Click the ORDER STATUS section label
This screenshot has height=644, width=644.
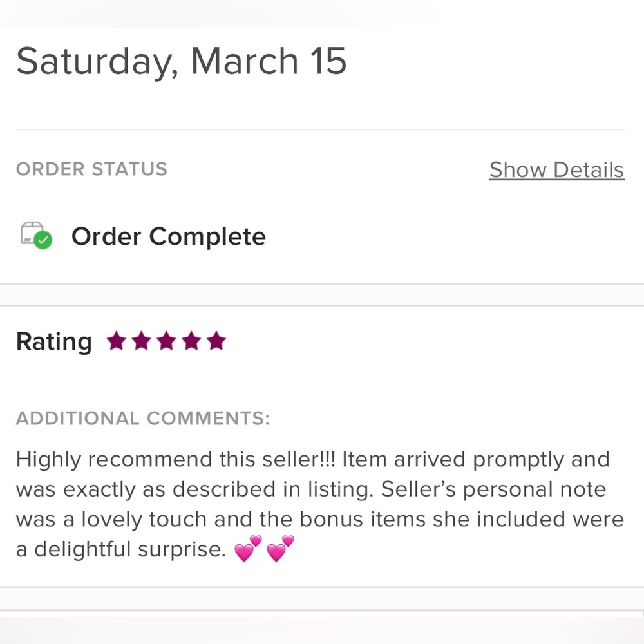click(x=91, y=169)
